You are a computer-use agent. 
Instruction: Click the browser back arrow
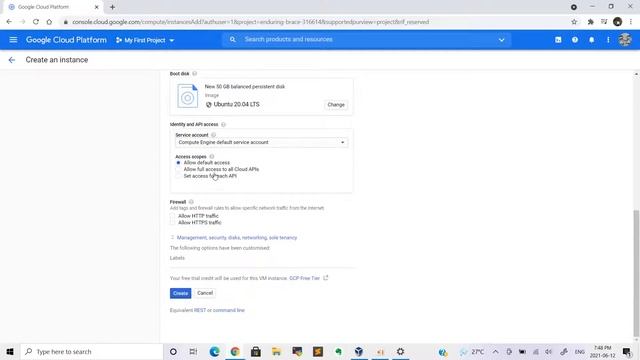(x=9, y=22)
